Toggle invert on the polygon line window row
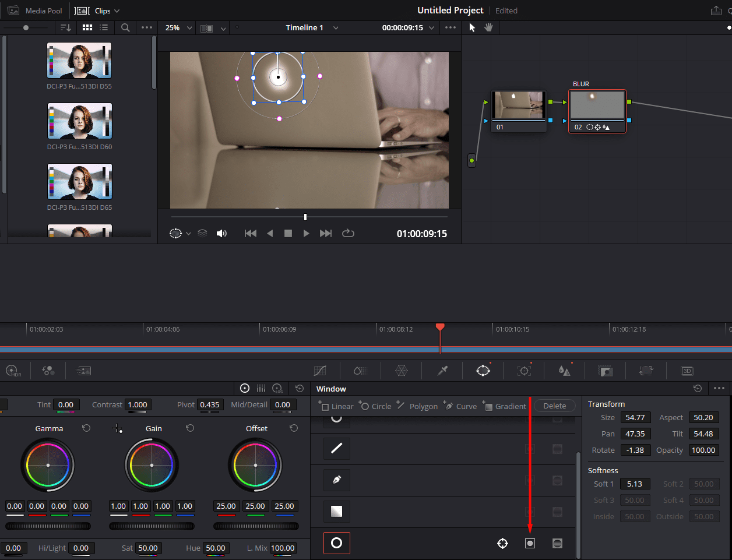This screenshot has height=560, width=732. (530, 449)
